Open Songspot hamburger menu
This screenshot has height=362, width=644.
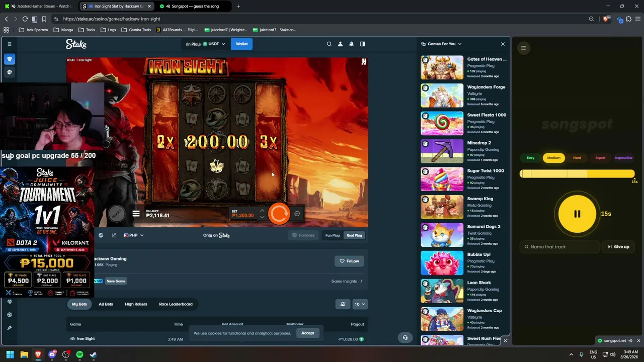tap(524, 48)
